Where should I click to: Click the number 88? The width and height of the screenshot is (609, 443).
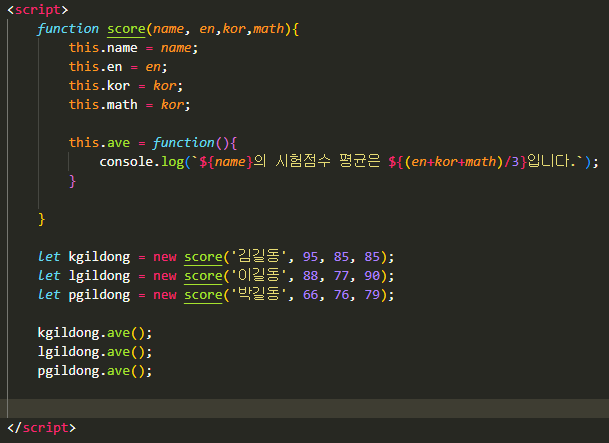(310, 276)
